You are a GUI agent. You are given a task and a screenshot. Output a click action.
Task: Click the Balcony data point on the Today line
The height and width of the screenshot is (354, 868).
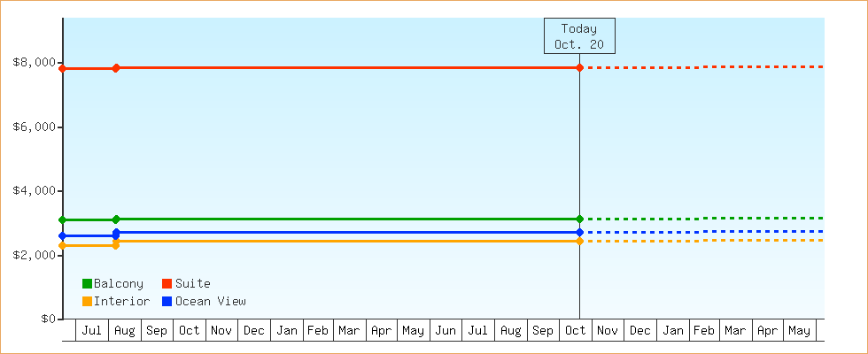coord(579,219)
